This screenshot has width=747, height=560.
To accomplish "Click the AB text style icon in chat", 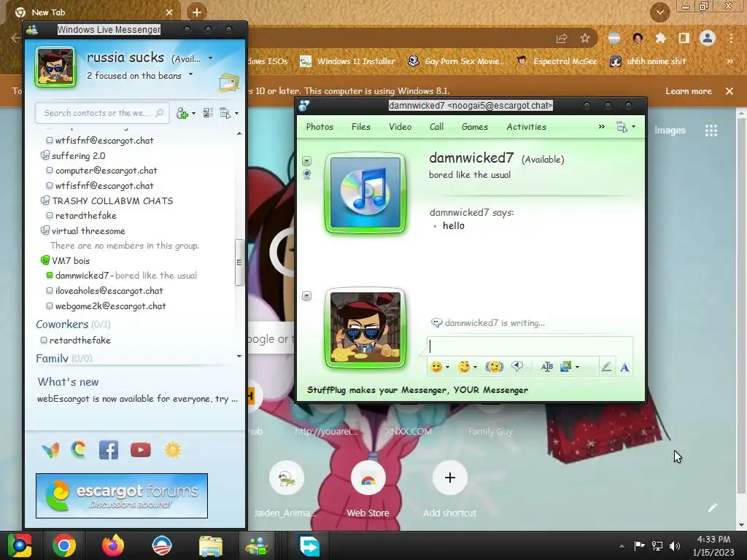I will click(x=547, y=367).
